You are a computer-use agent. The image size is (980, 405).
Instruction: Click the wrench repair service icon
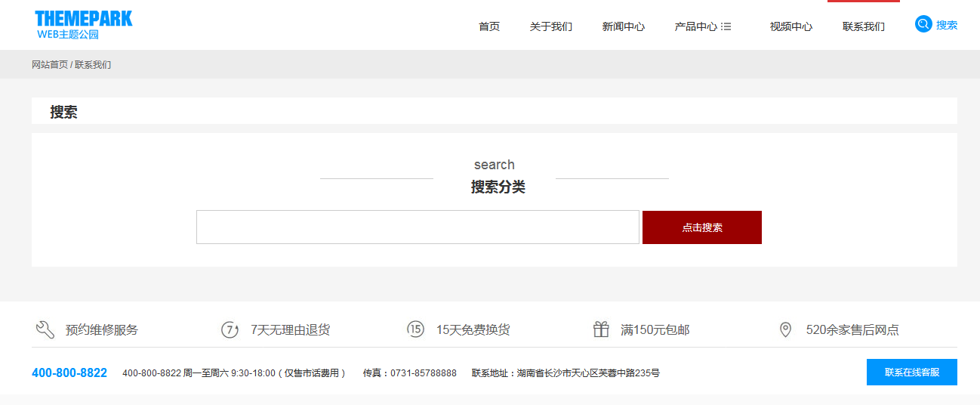pyautogui.click(x=45, y=329)
